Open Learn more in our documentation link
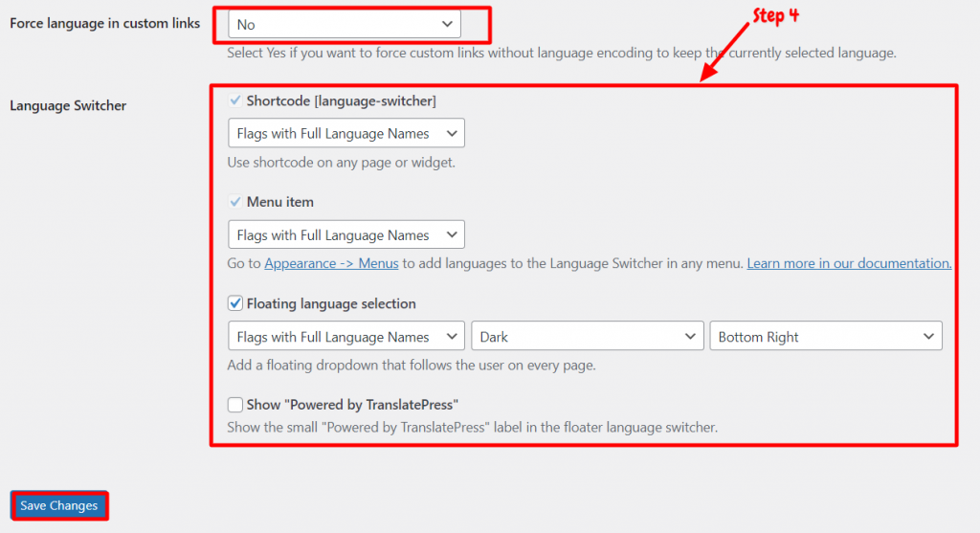Image resolution: width=980 pixels, height=533 pixels. click(x=850, y=263)
